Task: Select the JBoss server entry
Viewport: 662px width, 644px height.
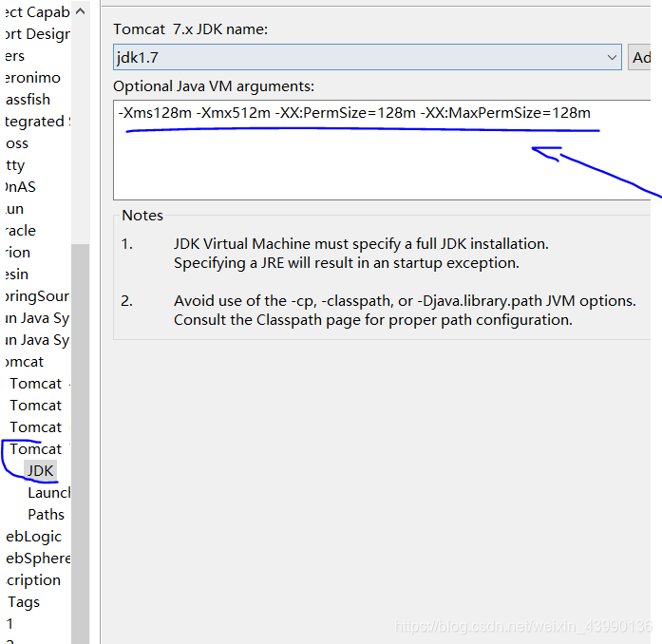Action: [17, 143]
